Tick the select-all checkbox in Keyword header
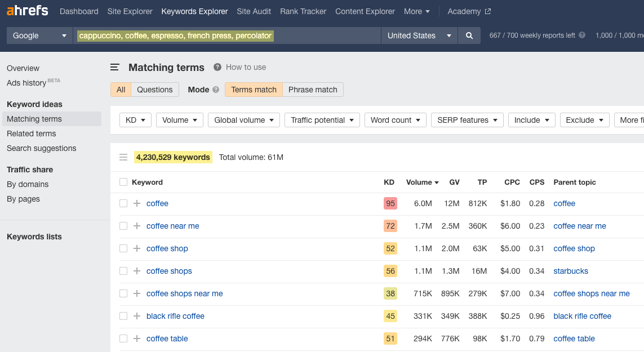This screenshot has width=644, height=352. tap(123, 182)
